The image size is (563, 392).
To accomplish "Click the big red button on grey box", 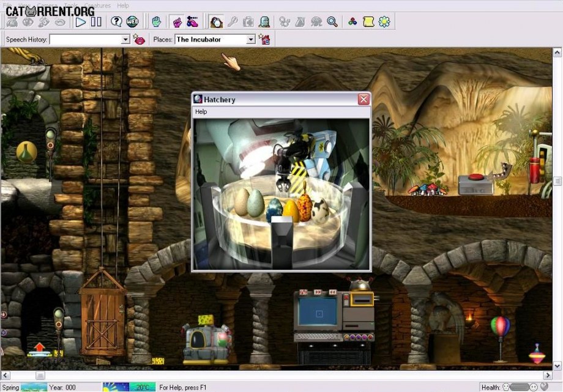I will [476, 176].
